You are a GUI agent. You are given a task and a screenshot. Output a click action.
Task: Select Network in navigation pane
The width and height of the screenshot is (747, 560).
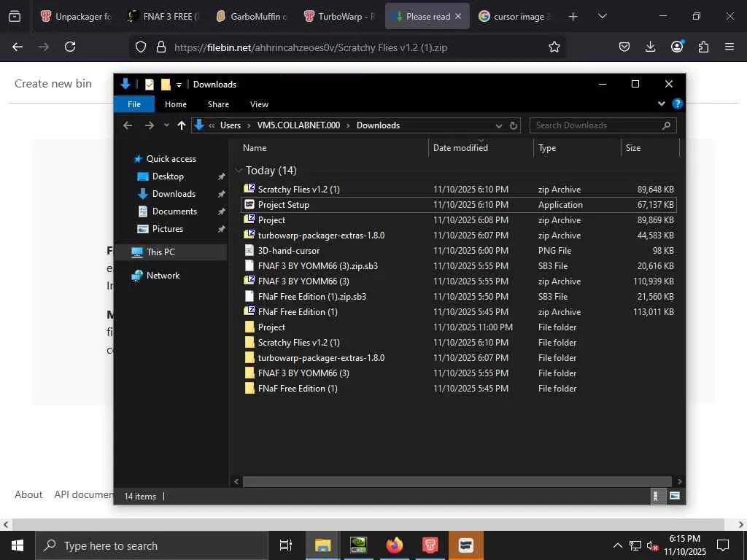click(x=163, y=275)
